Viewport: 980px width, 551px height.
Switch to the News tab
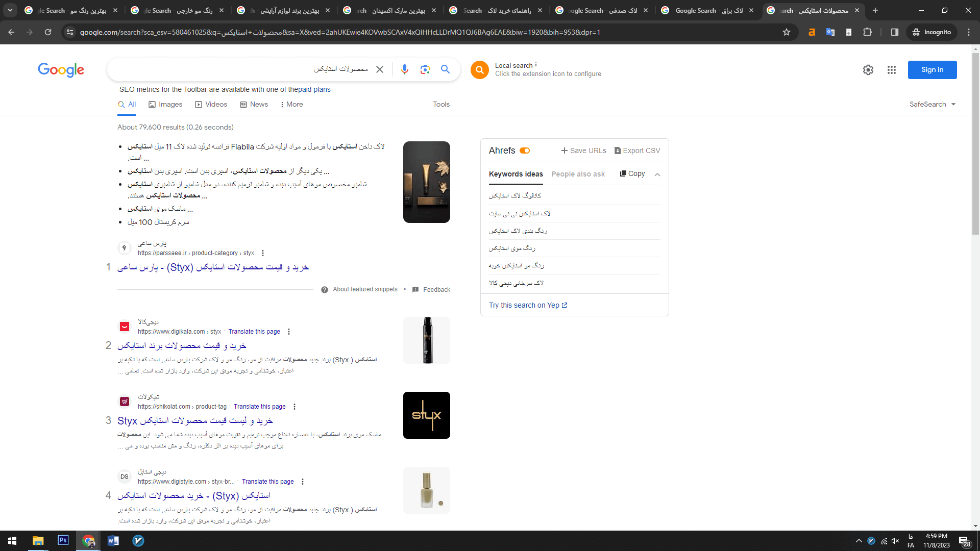pos(254,104)
